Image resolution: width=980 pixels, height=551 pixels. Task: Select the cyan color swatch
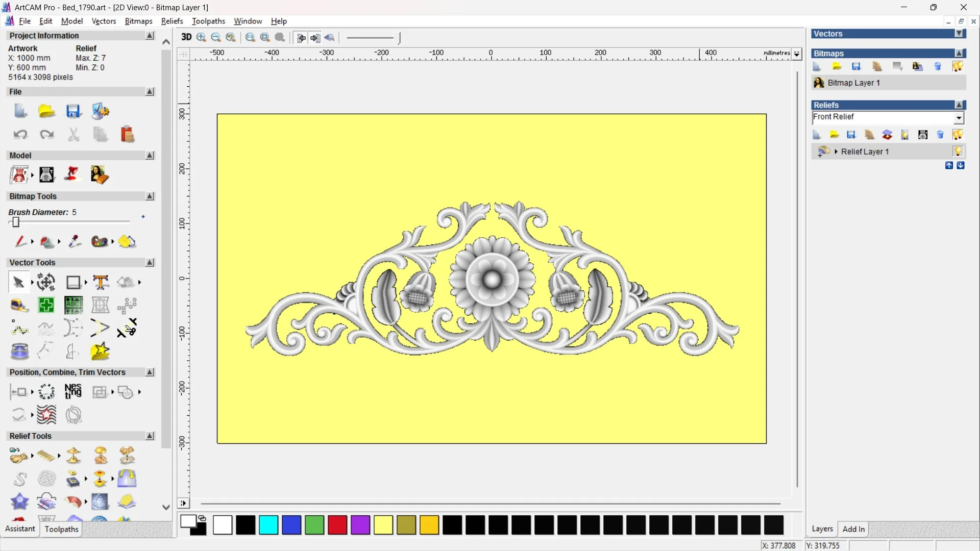point(268,525)
